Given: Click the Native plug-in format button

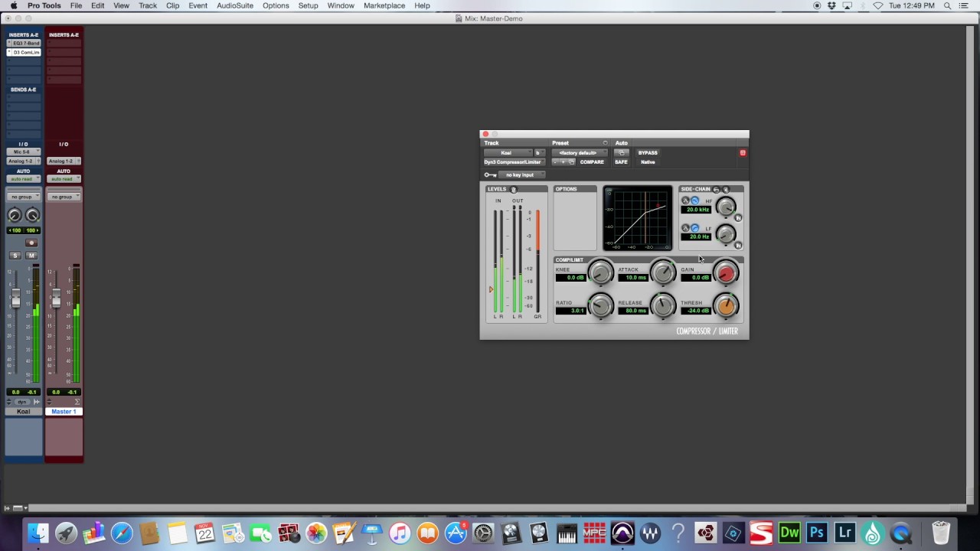Looking at the screenshot, I should pyautogui.click(x=648, y=162).
